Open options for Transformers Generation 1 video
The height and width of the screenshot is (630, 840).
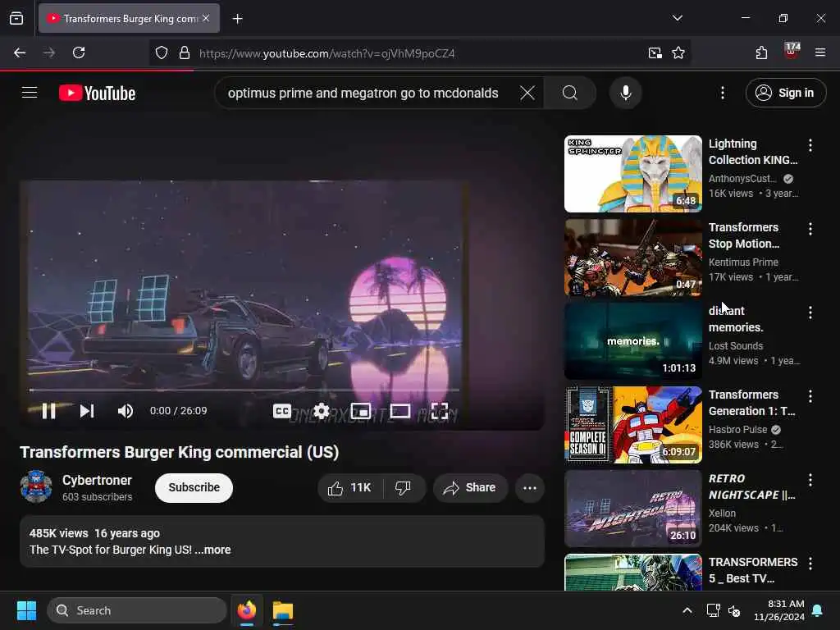tap(810, 396)
